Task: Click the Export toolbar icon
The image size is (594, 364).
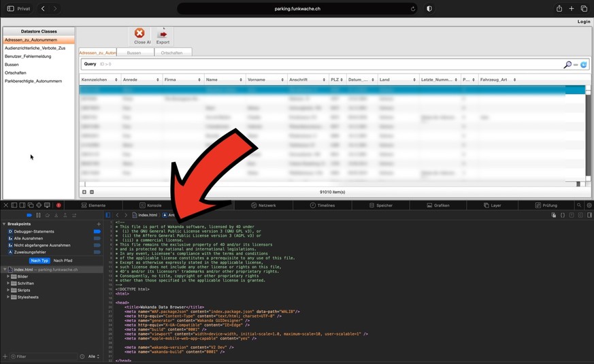Action: (163, 34)
